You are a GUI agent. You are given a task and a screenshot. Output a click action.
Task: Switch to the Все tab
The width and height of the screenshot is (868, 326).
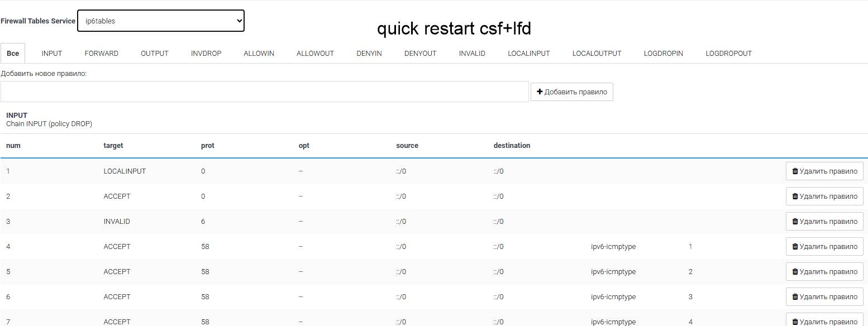(x=12, y=53)
